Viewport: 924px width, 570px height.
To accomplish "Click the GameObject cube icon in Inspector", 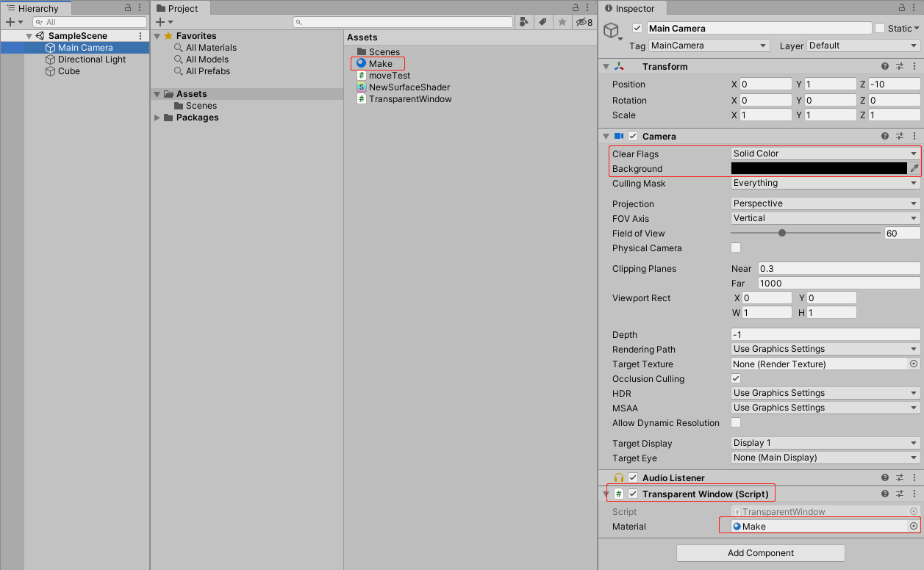I will pyautogui.click(x=611, y=30).
